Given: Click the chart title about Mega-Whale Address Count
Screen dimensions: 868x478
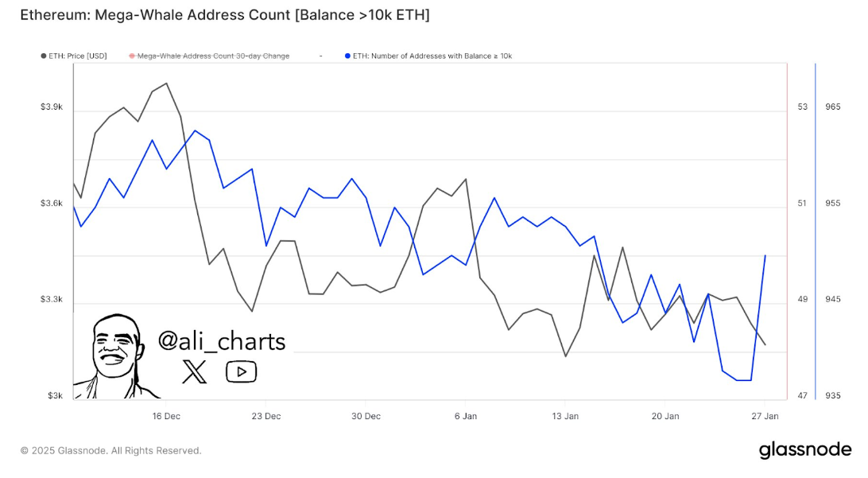Looking at the screenshot, I should coord(224,15).
